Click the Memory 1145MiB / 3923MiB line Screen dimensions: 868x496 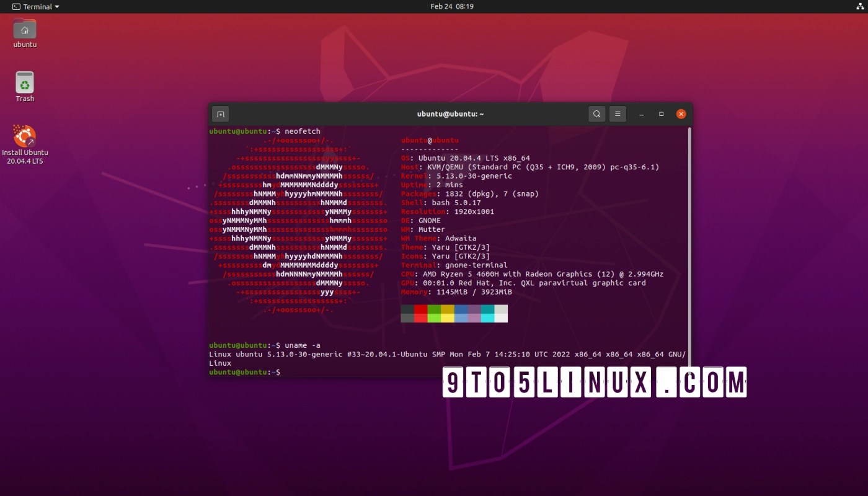pos(457,291)
